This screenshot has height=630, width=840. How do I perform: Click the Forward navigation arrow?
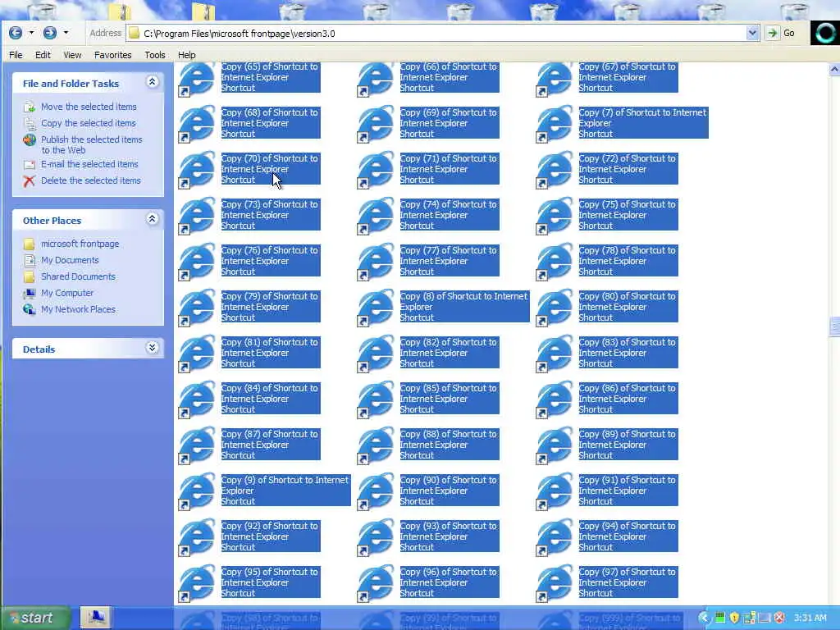(x=50, y=33)
